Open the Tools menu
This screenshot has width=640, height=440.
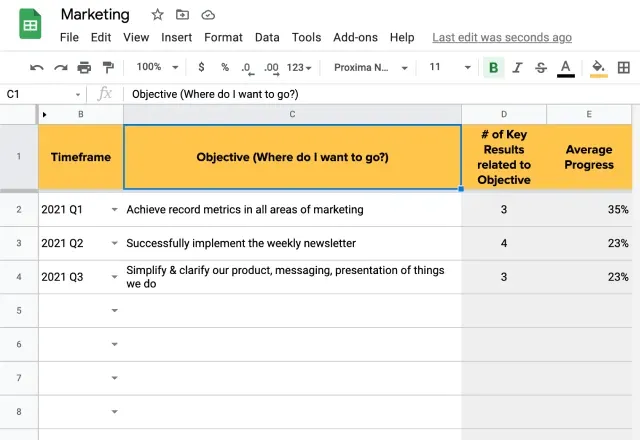tap(306, 38)
